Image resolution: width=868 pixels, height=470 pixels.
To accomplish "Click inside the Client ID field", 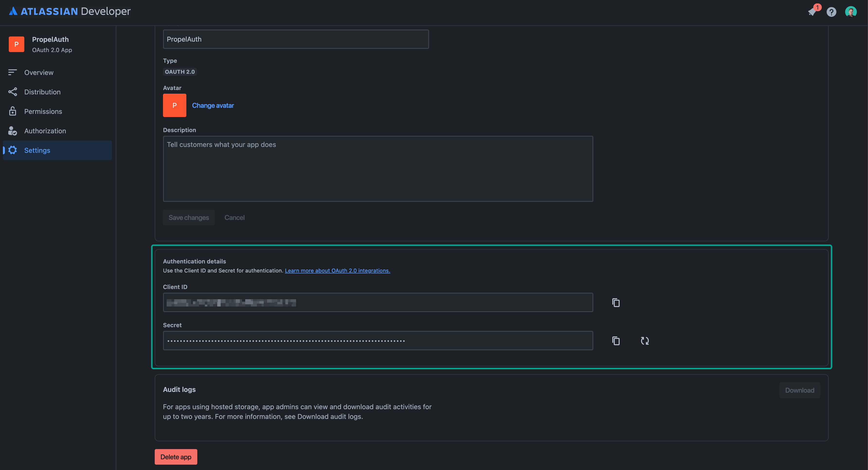I will (378, 303).
